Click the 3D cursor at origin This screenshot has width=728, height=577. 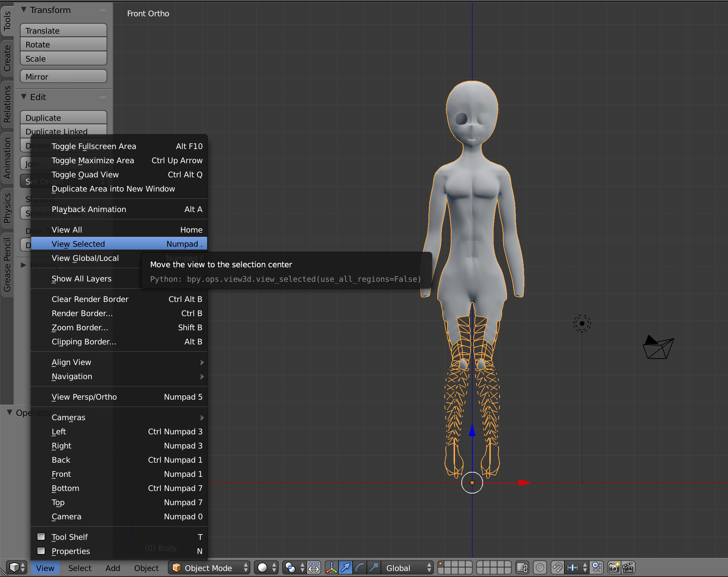click(472, 482)
